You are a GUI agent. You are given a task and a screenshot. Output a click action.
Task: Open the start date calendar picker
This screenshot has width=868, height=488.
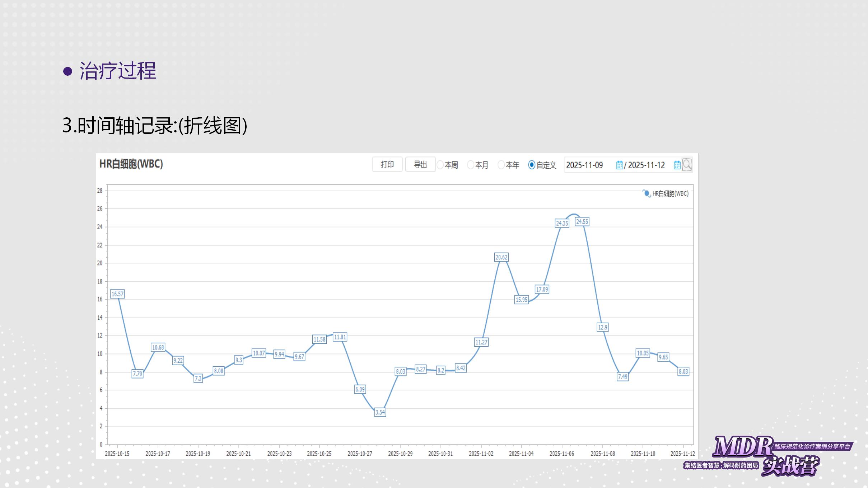[x=620, y=165]
